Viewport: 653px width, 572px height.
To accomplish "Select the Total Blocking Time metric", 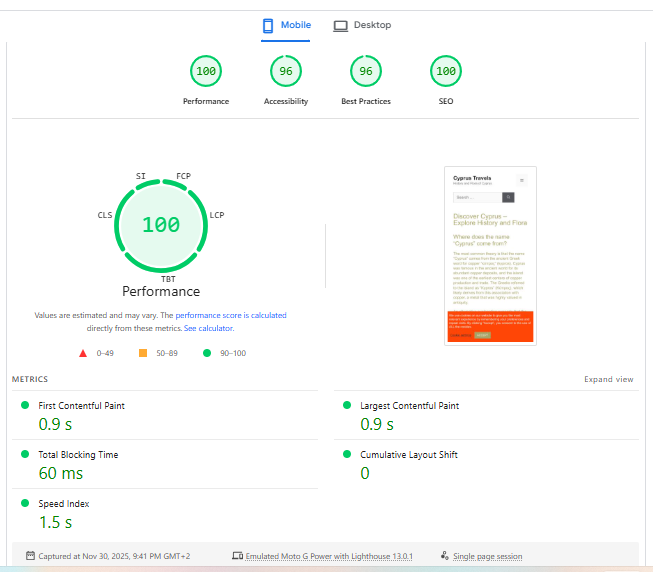I will pyautogui.click(x=78, y=455).
